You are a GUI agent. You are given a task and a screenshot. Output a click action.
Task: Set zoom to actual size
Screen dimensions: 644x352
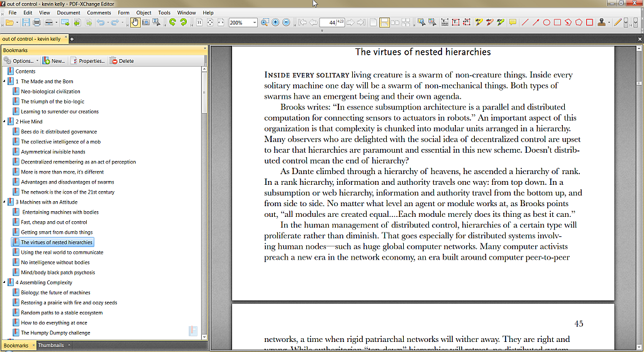pos(199,23)
